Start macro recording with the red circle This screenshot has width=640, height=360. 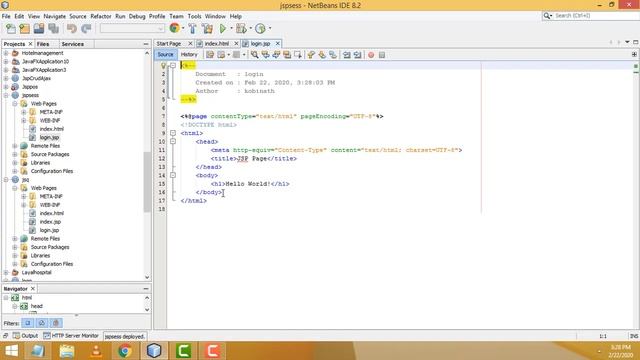(x=371, y=55)
